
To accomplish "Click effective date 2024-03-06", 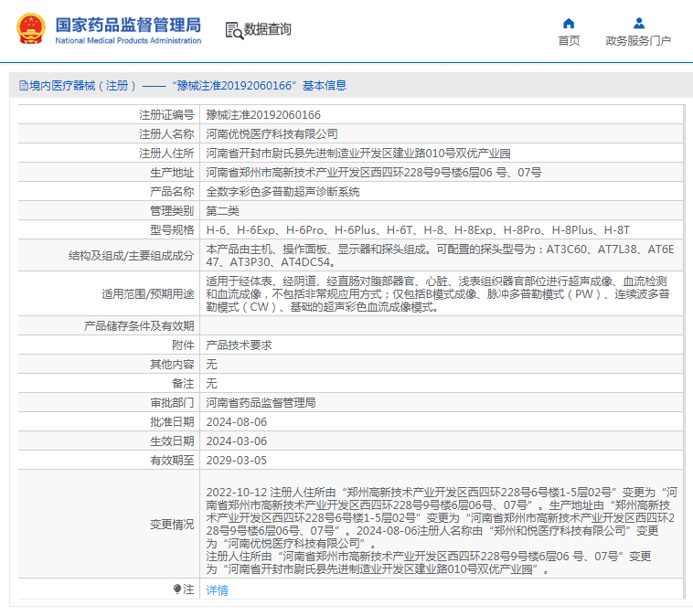I will pyautogui.click(x=237, y=441).
